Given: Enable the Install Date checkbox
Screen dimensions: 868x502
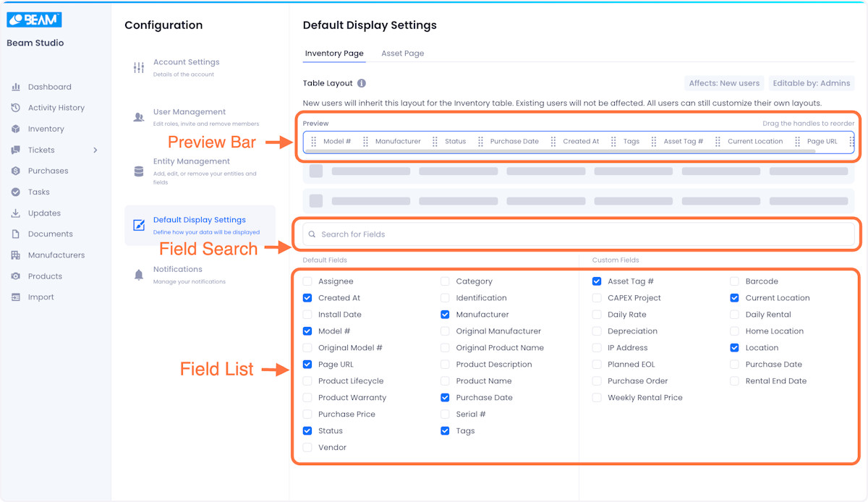Looking at the screenshot, I should pyautogui.click(x=307, y=315).
